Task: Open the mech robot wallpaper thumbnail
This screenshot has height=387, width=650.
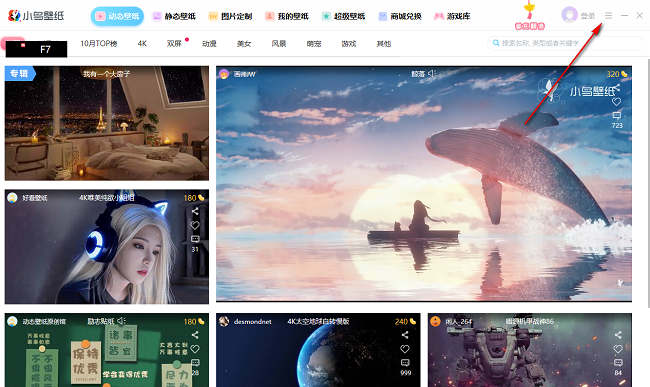Action: 530,350
